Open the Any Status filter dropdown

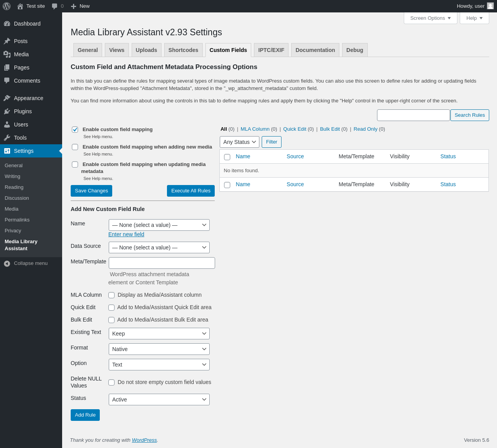point(239,142)
